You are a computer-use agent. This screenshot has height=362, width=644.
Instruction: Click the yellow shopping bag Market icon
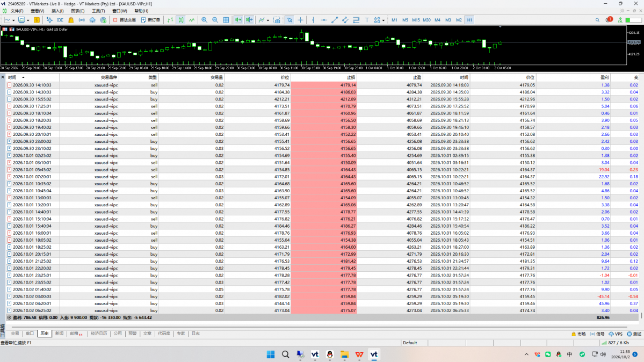pos(71,20)
